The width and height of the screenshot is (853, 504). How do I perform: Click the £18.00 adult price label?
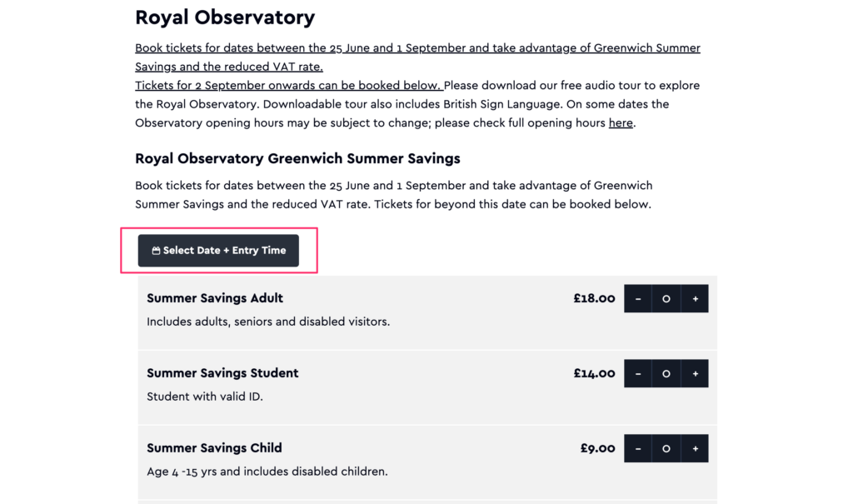(594, 298)
